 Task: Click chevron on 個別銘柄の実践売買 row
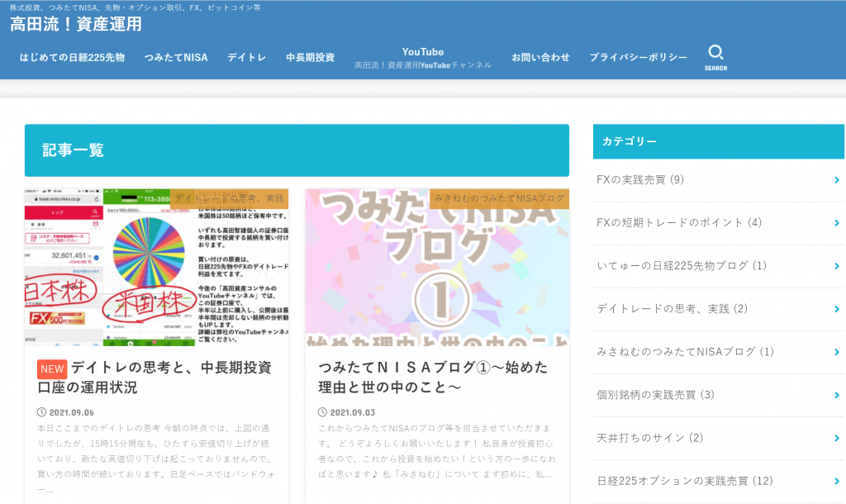(x=837, y=395)
